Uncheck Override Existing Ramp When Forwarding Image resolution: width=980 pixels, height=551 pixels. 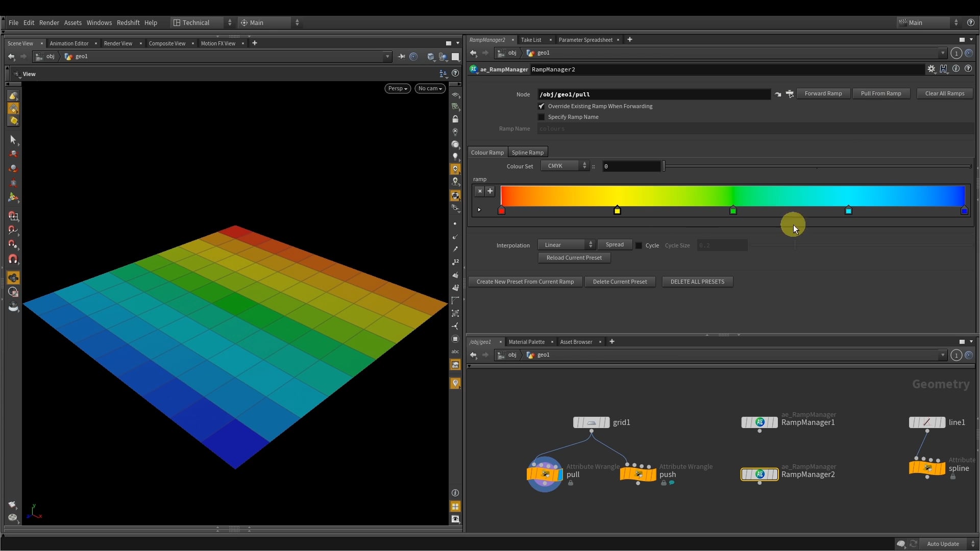[542, 106]
